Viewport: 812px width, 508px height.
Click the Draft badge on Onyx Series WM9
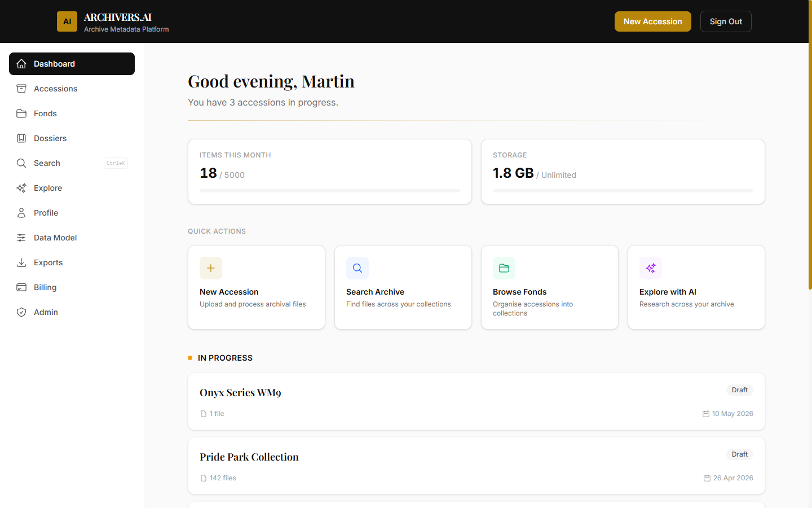click(740, 390)
